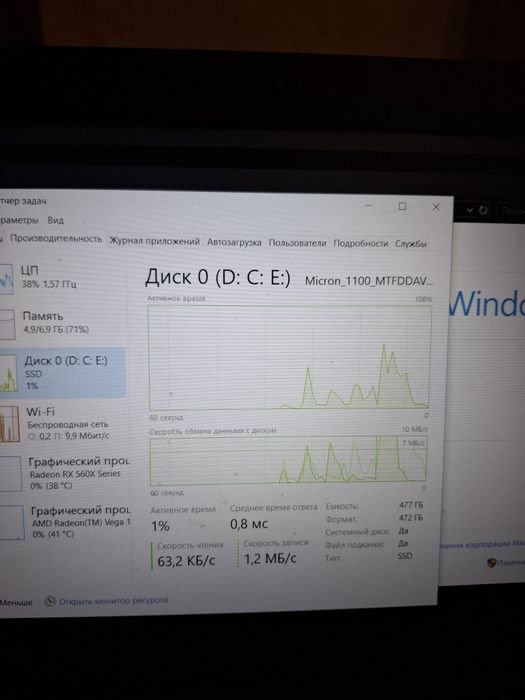Click the 63,2 КБ/с read speed value
Screen dimensions: 525x700
pyautogui.click(x=186, y=561)
